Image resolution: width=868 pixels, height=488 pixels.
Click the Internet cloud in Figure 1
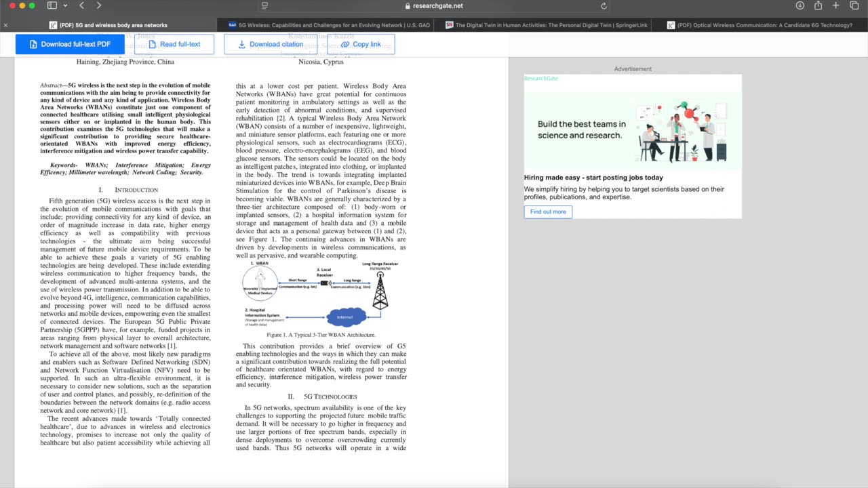tap(346, 317)
